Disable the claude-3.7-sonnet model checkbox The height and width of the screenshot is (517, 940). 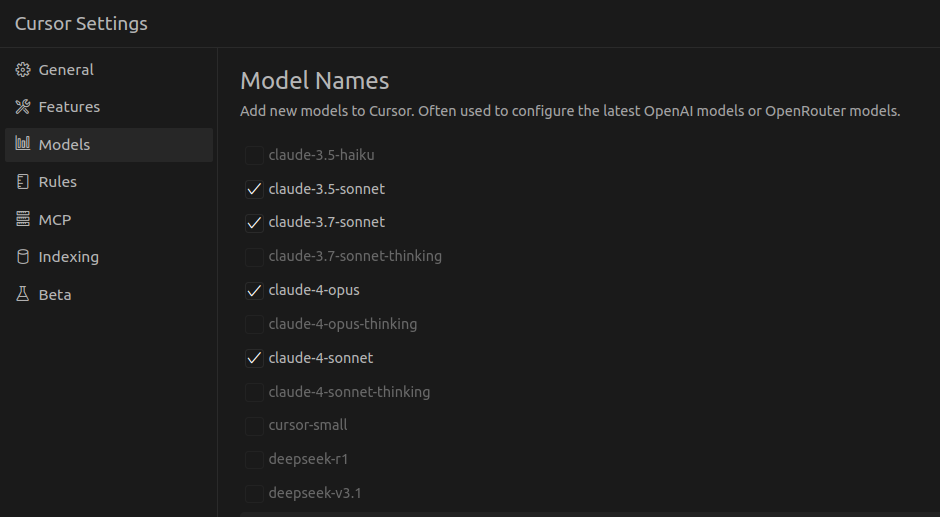(x=254, y=223)
